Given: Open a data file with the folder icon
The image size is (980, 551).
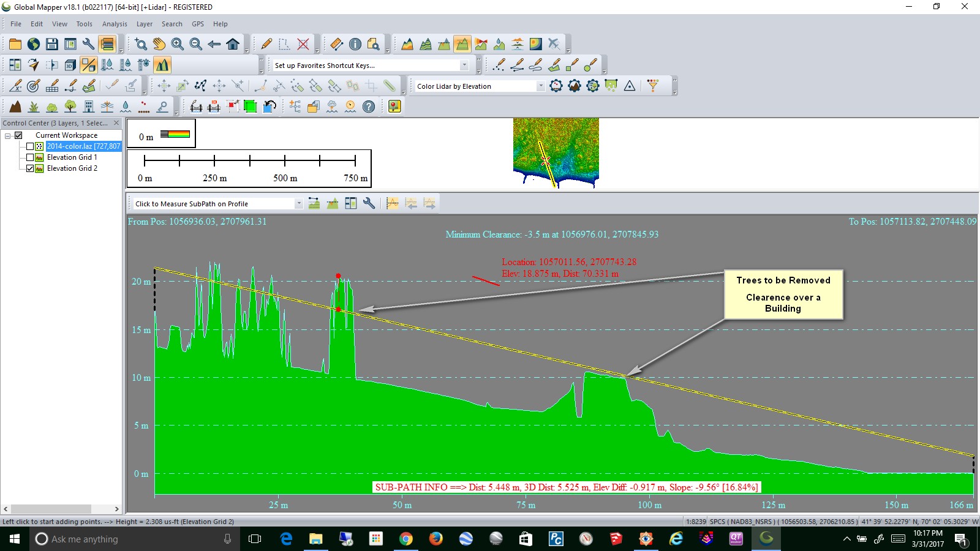Looking at the screenshot, I should (15, 44).
